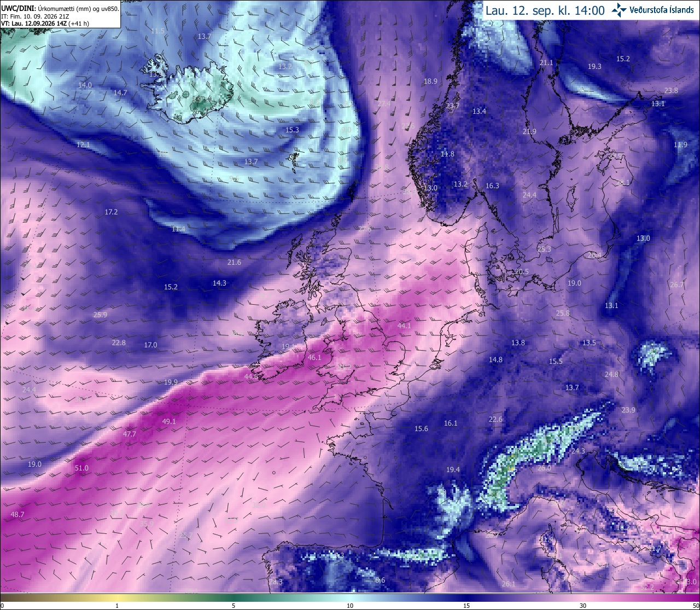
Task: Click the 44.1 value over England
Action: (x=404, y=326)
